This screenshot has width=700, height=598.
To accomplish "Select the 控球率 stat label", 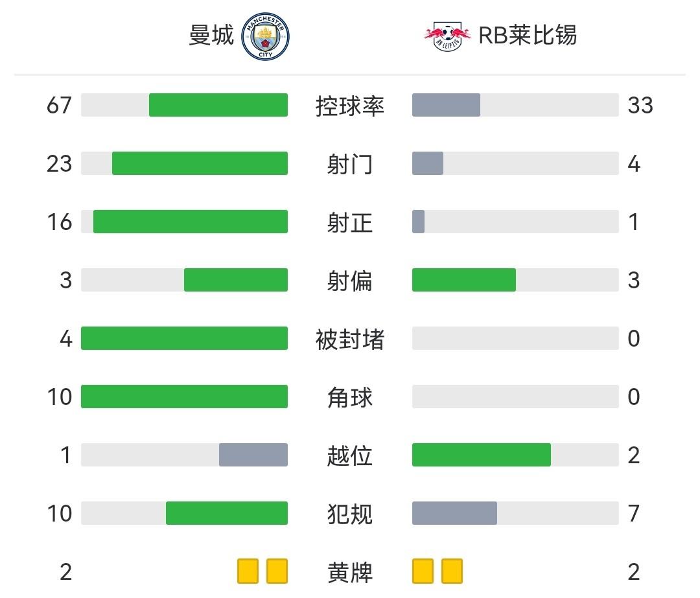I will 350,106.
